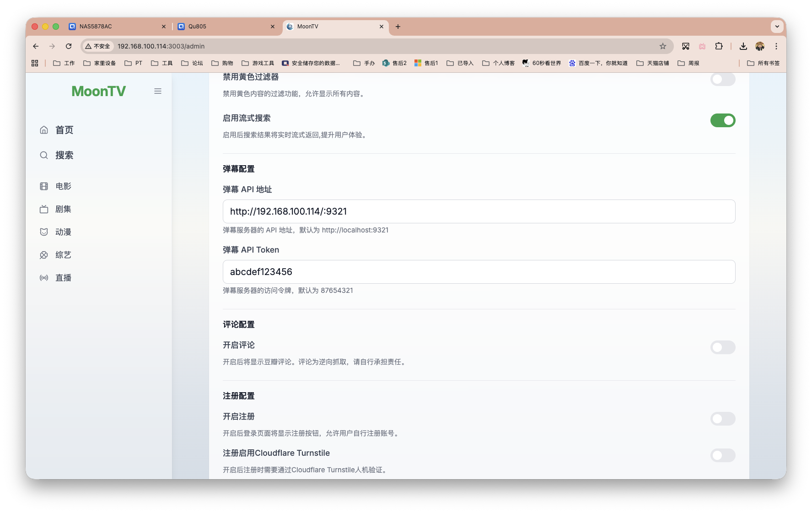812x513 pixels.
Task: Disable the 启用流式搜索 switch
Action: pyautogui.click(x=723, y=120)
